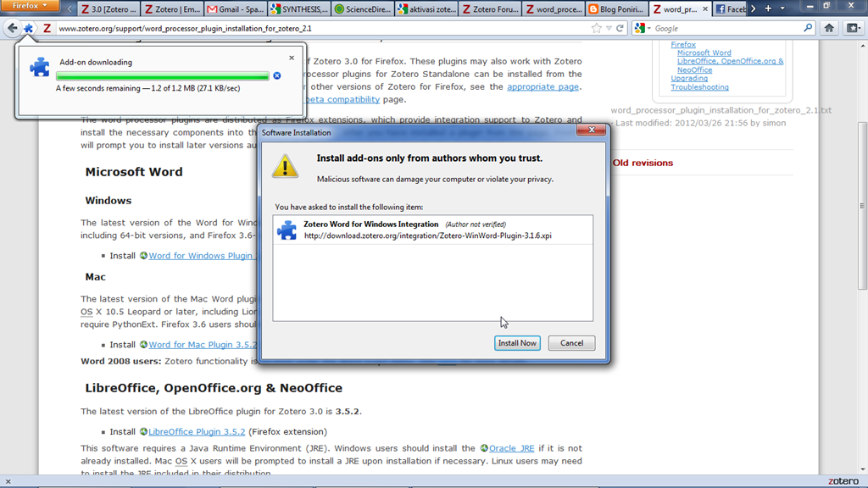The image size is (868, 488).
Task: Open the Oracle JRE link
Action: tap(511, 448)
